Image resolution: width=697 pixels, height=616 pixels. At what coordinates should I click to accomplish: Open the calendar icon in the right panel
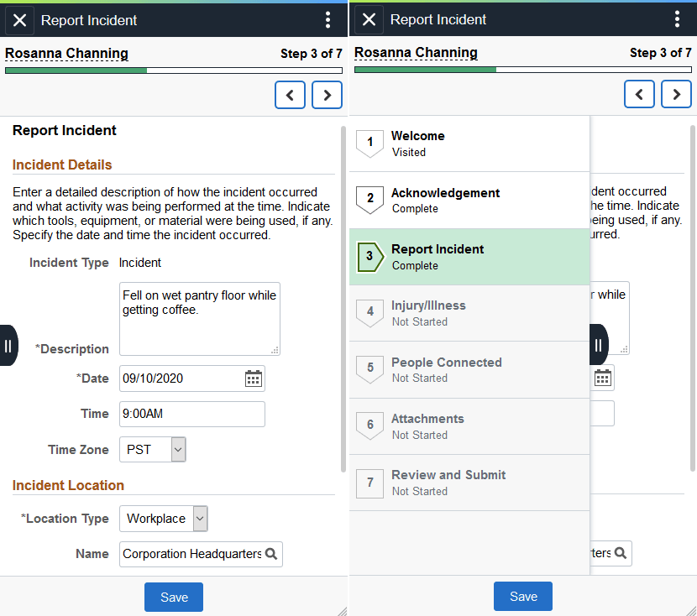pos(602,377)
